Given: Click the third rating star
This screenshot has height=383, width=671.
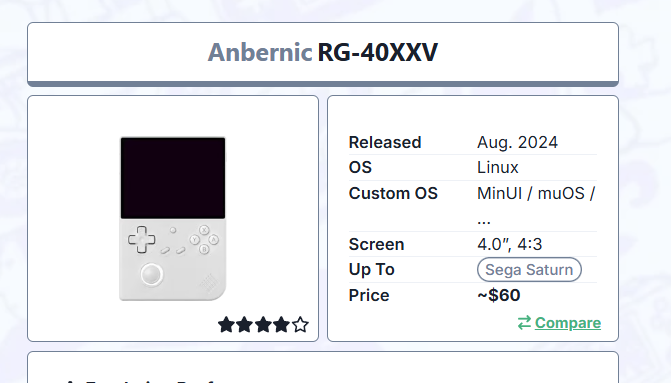Looking at the screenshot, I should (263, 325).
